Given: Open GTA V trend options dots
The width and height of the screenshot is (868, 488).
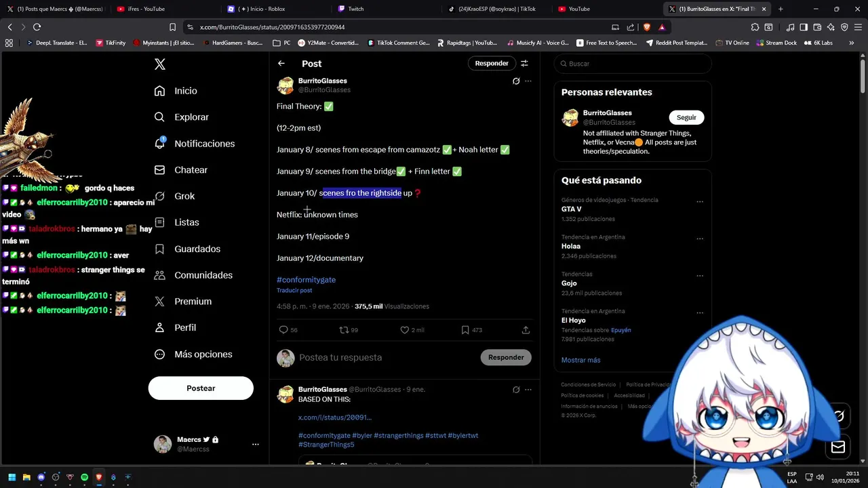Looking at the screenshot, I should pos(700,201).
